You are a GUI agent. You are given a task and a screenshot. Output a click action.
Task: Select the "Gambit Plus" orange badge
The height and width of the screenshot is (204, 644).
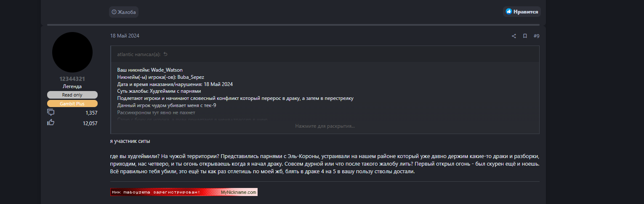(72, 104)
